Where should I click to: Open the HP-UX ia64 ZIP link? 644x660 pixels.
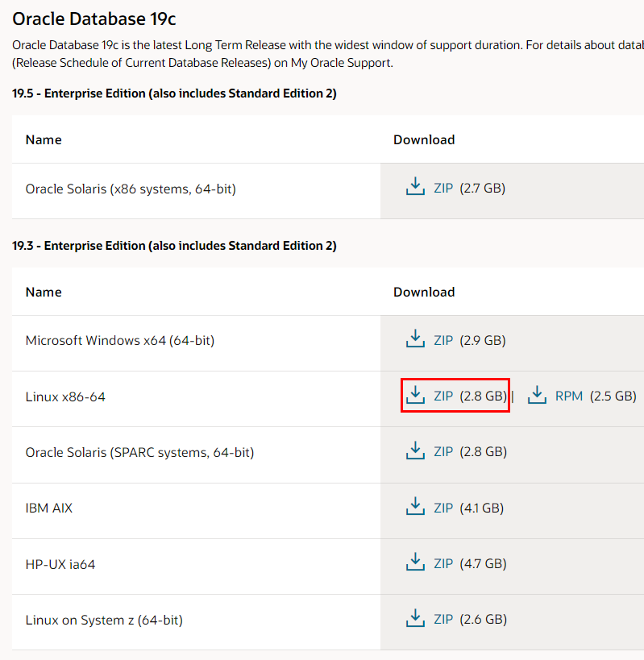click(443, 563)
